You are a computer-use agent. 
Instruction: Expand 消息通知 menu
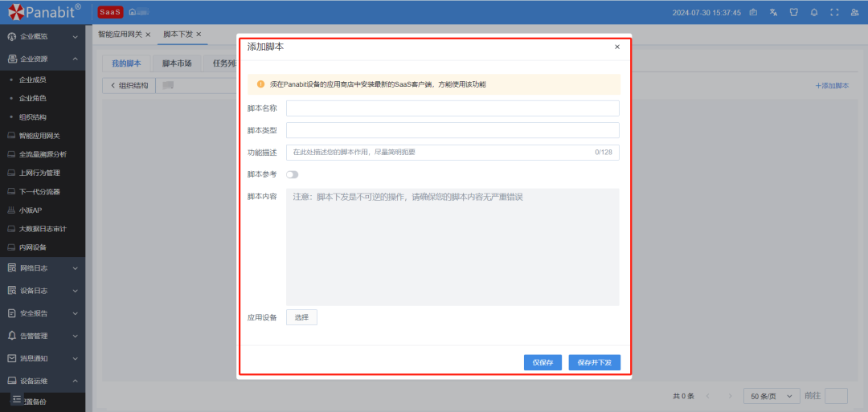(43, 358)
